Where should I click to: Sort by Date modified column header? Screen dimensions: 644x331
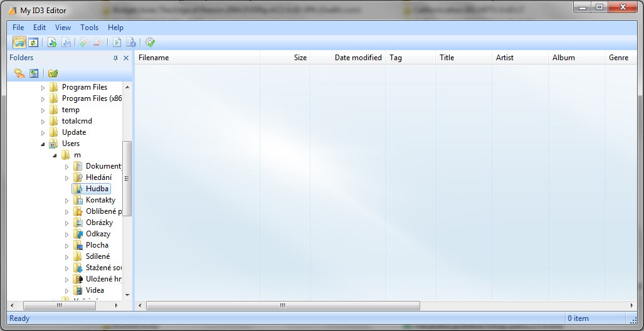pyautogui.click(x=348, y=58)
